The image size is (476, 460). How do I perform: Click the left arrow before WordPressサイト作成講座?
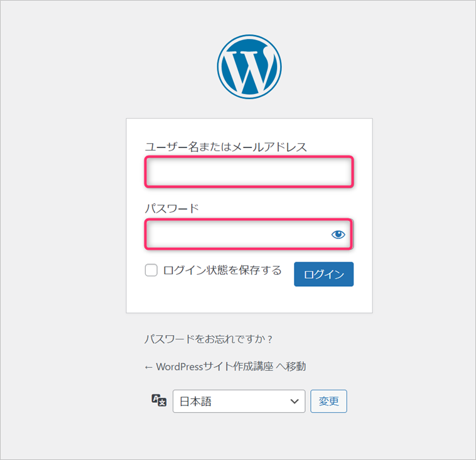tap(149, 366)
